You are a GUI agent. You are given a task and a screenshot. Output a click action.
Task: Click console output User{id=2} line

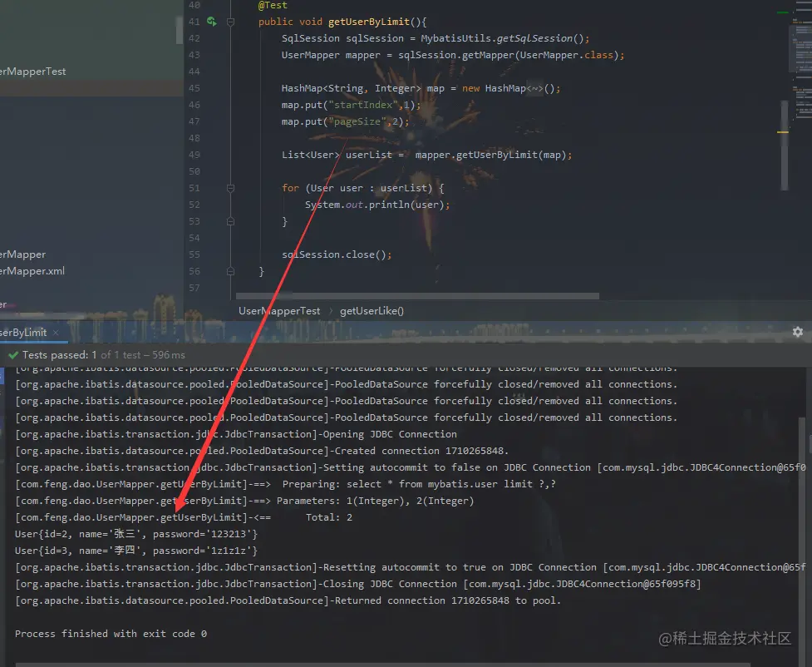(136, 534)
